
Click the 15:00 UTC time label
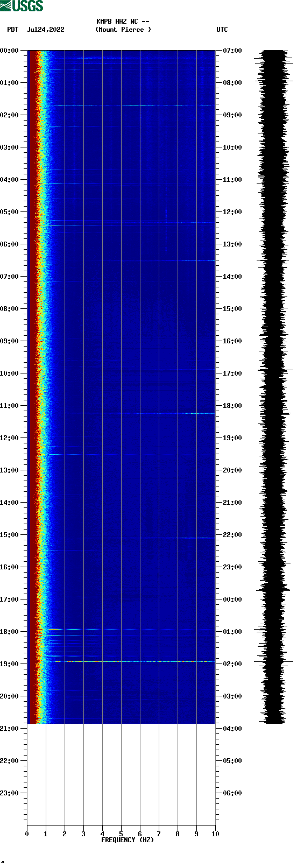pos(232,309)
